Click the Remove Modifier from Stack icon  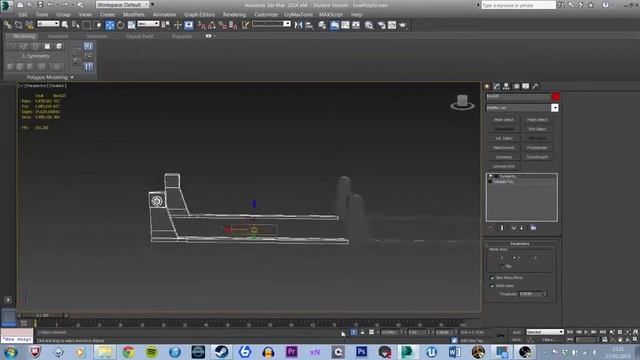[x=522, y=228]
